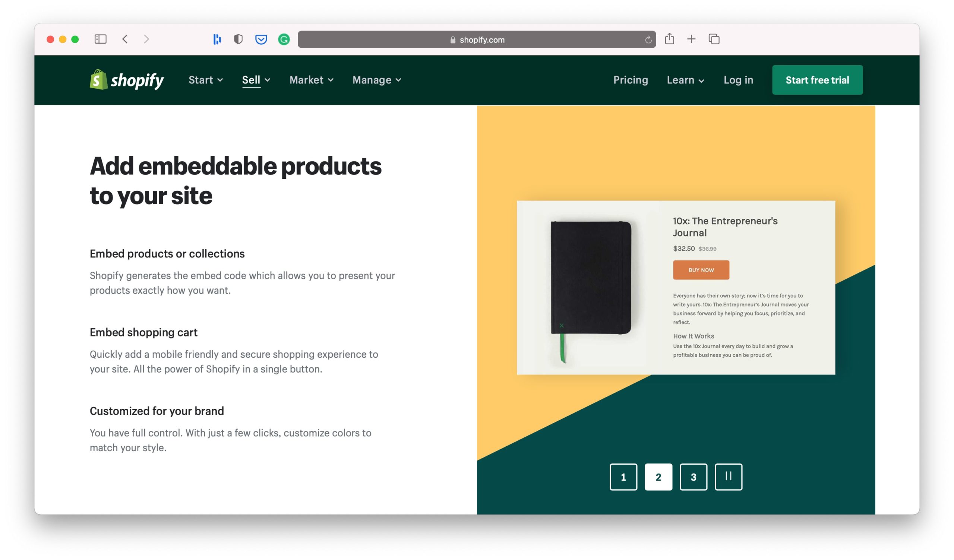Reload the page with the refresh icon
Image resolution: width=954 pixels, height=560 pixels.
[648, 40]
